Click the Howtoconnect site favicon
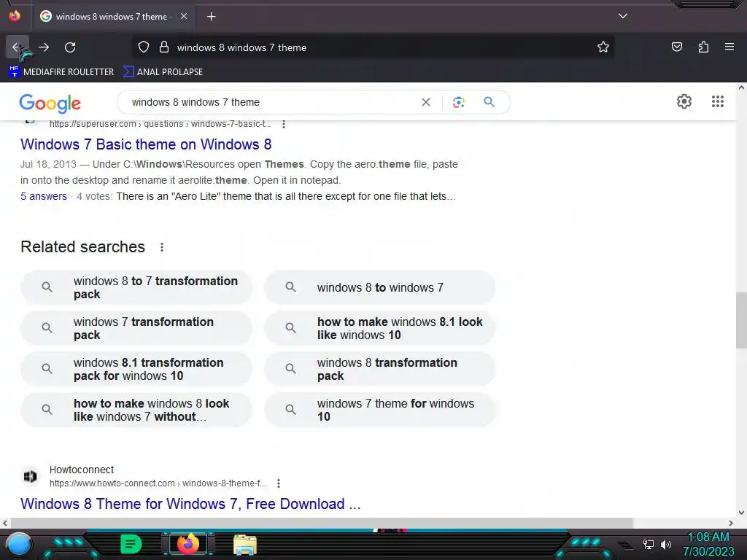747x560 pixels. point(30,476)
